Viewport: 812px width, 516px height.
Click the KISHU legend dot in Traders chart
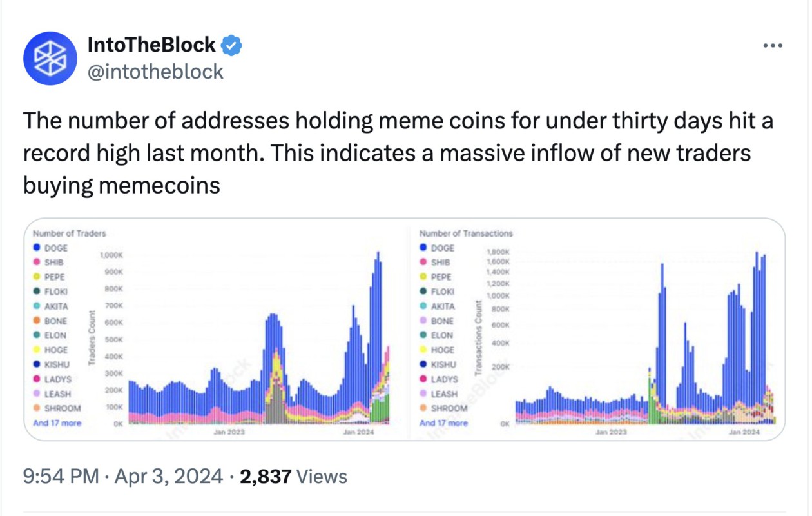[35, 364]
